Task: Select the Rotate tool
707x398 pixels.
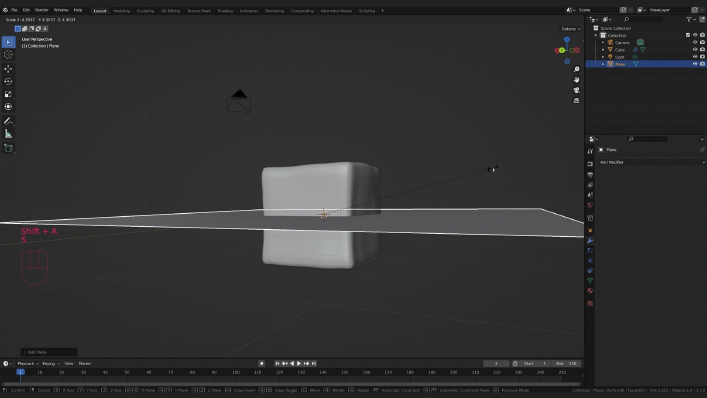Action: point(8,82)
